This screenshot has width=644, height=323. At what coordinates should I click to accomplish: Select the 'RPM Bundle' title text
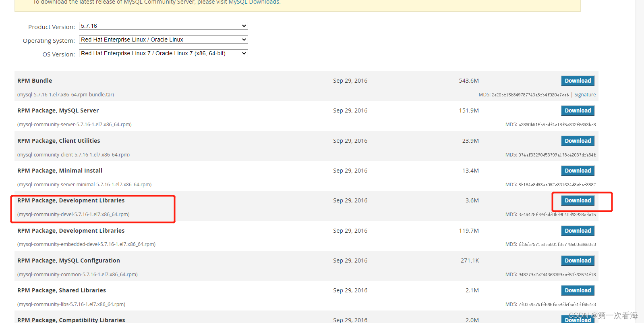pos(35,81)
